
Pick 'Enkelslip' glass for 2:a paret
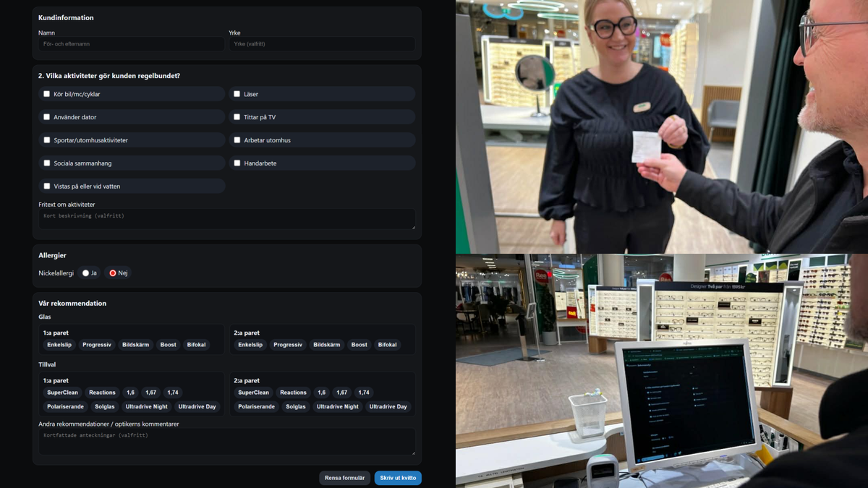click(x=250, y=345)
